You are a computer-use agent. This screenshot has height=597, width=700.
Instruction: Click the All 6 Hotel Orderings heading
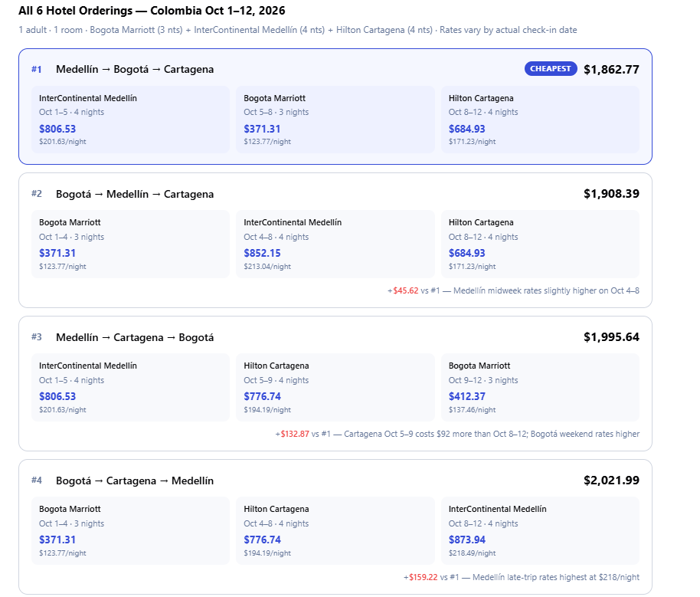coord(152,11)
